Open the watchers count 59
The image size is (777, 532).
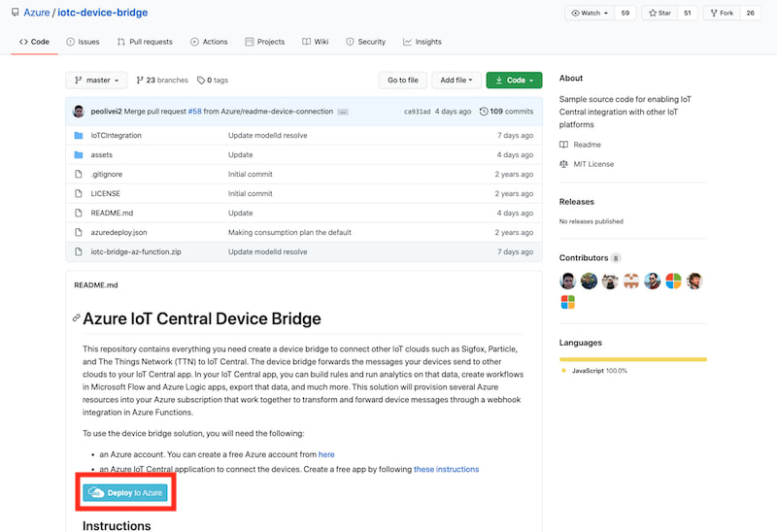pos(625,13)
